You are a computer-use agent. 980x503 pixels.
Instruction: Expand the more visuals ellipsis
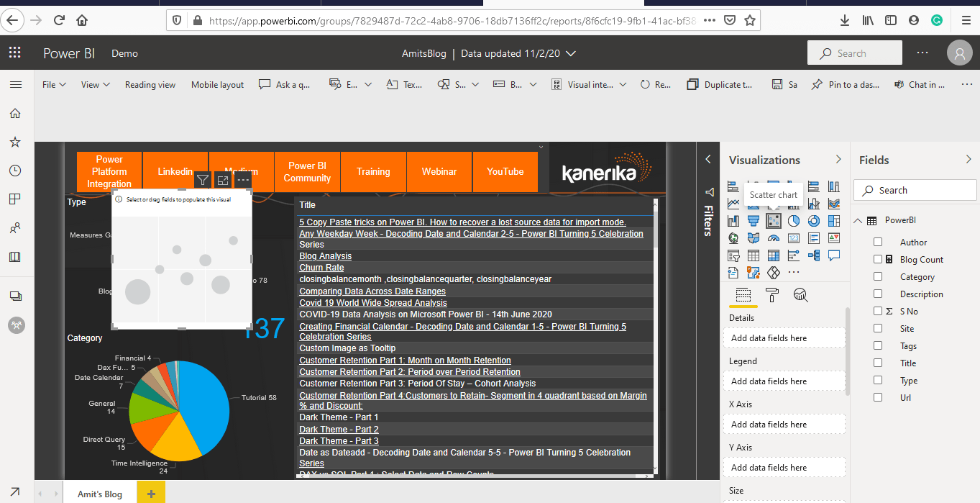(794, 273)
